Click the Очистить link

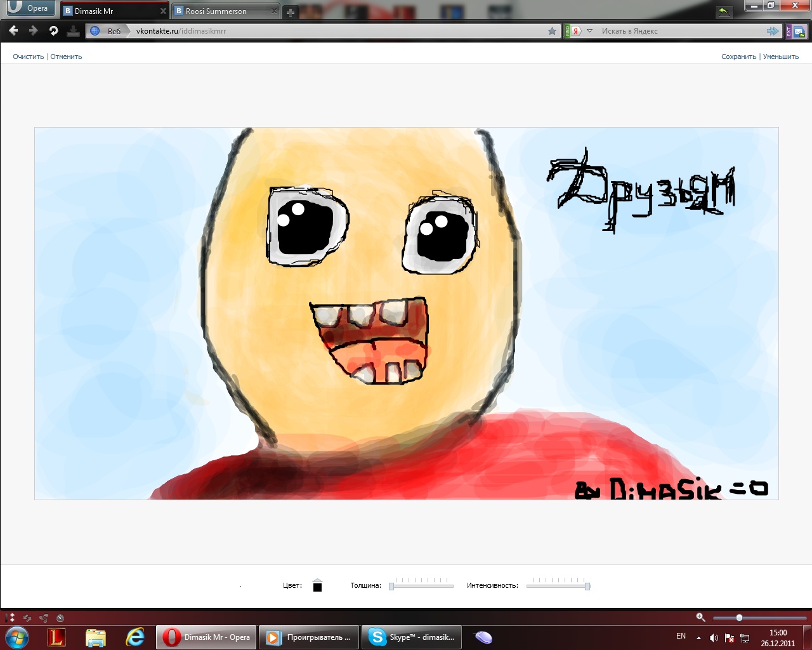coord(28,56)
